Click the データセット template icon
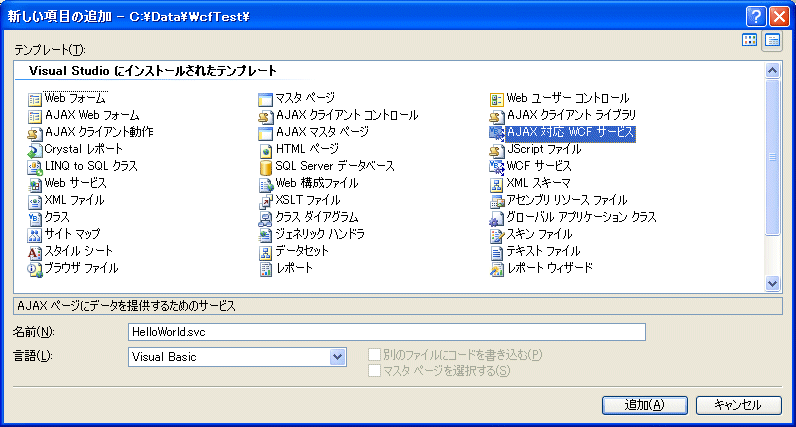796x427 pixels. click(x=266, y=253)
